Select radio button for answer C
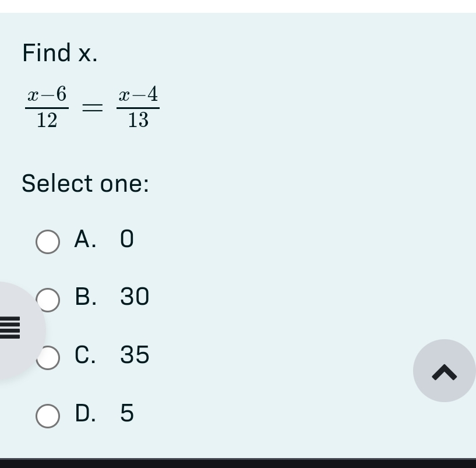476x468 pixels. [x=48, y=358]
